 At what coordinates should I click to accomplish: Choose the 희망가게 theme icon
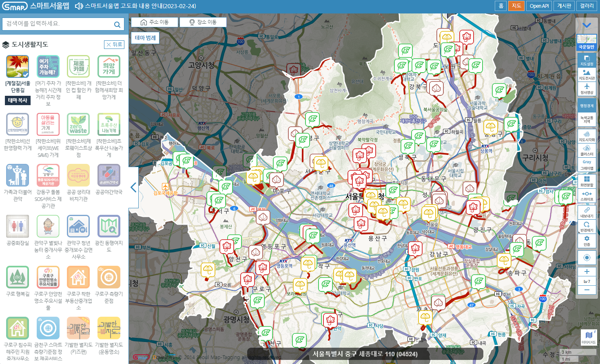pyautogui.click(x=109, y=66)
